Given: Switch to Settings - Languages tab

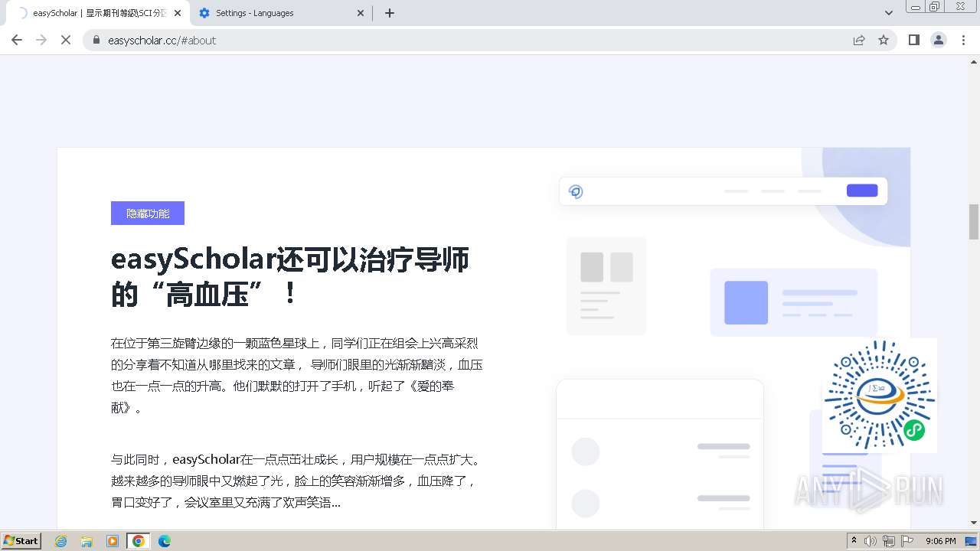Looking at the screenshot, I should [x=281, y=13].
